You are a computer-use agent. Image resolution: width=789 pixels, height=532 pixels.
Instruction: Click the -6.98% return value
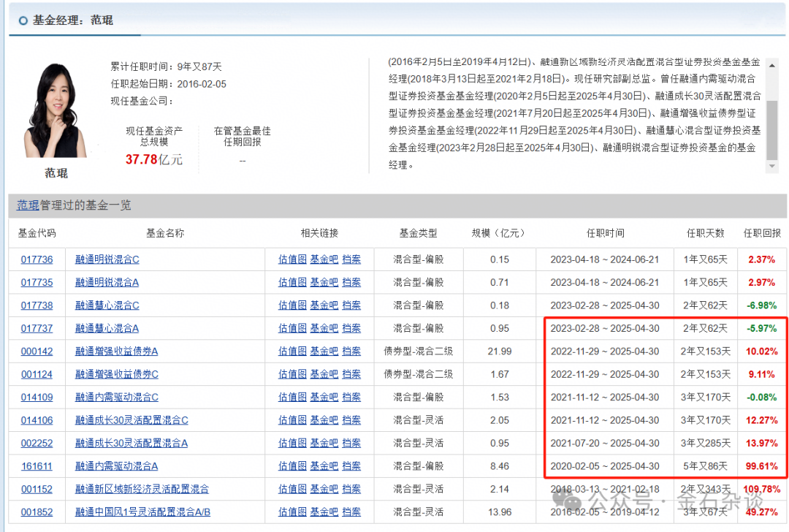pos(762,305)
